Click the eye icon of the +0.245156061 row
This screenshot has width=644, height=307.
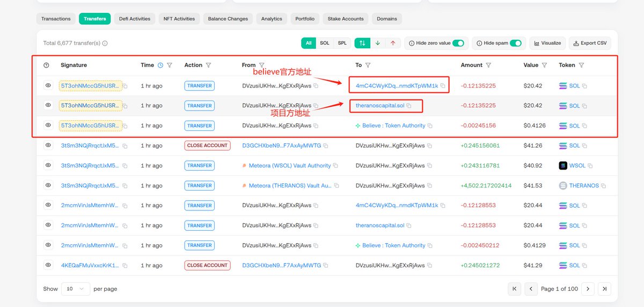[x=48, y=145]
